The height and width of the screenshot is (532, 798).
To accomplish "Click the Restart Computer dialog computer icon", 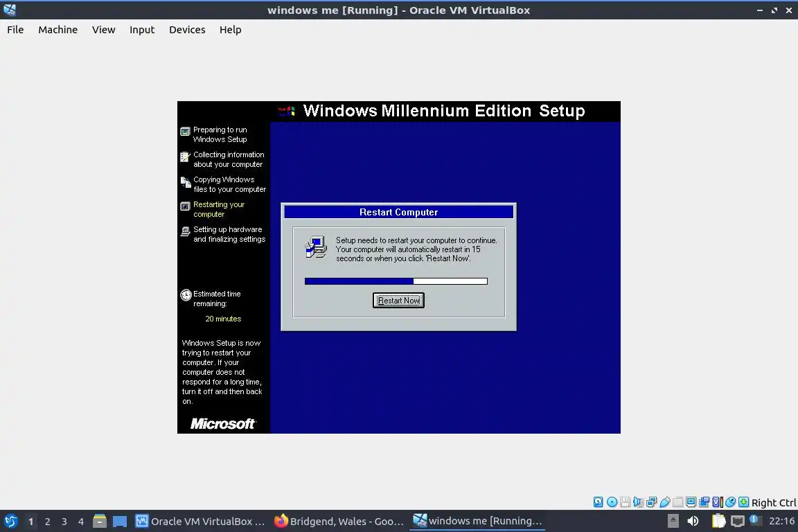I will tap(316, 247).
